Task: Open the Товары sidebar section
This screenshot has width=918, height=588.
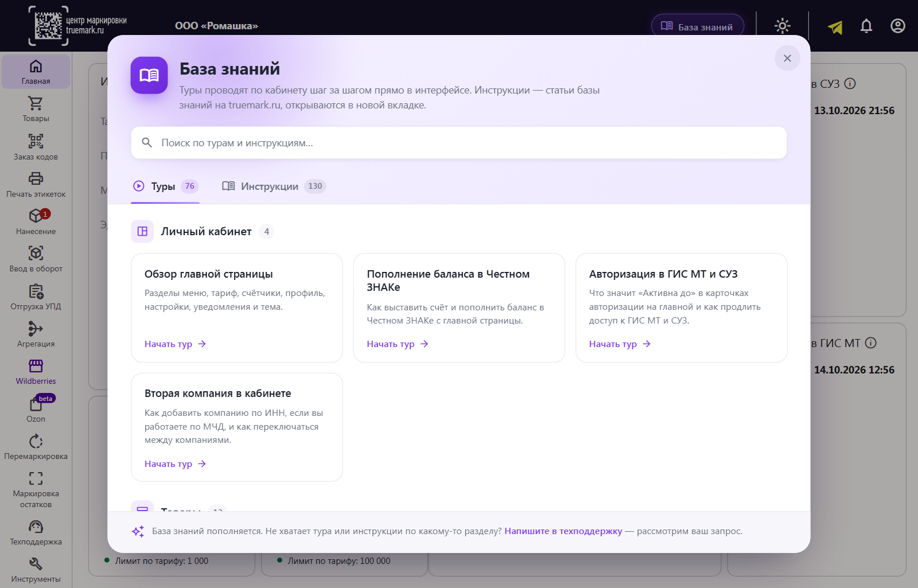Action: click(36, 109)
